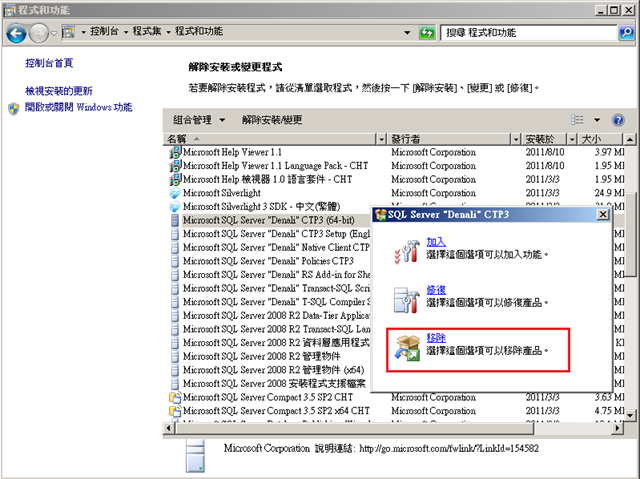This screenshot has height=479, width=640.
Task: Open filter dropdown on 名稱 column
Action: click(381, 140)
